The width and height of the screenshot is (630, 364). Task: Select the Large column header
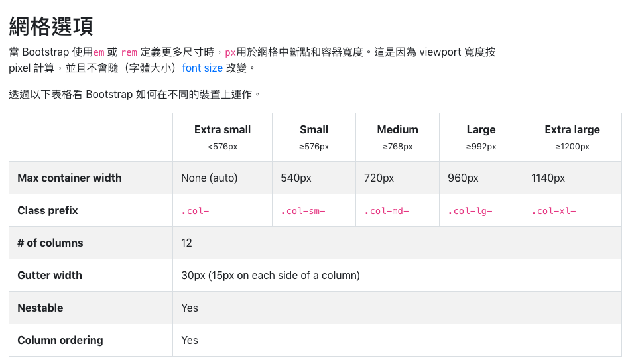pos(481,130)
